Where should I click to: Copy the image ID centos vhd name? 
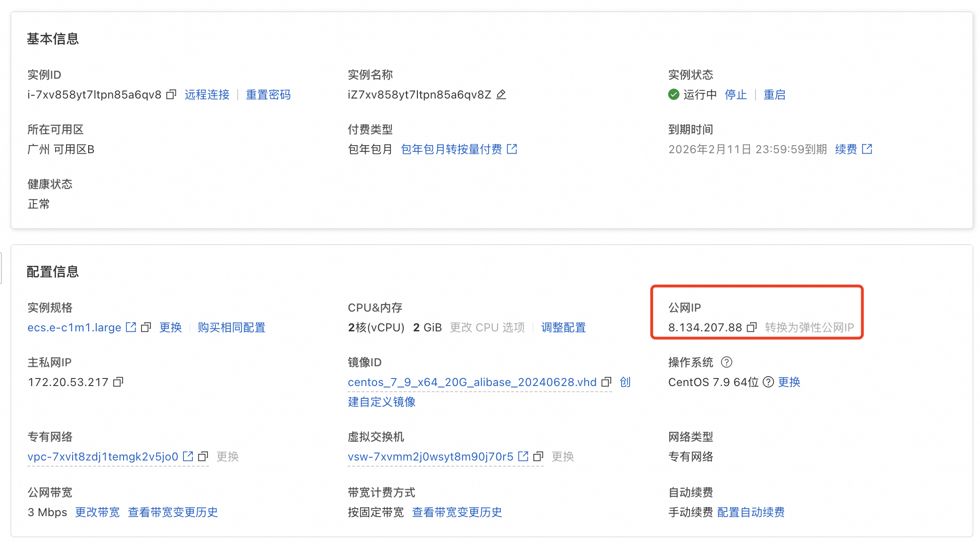click(x=606, y=382)
